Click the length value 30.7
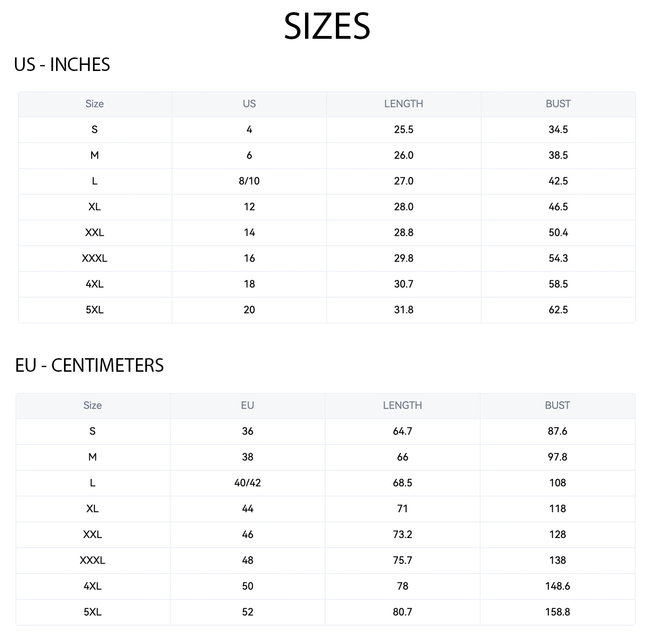654x644 pixels. tap(404, 284)
